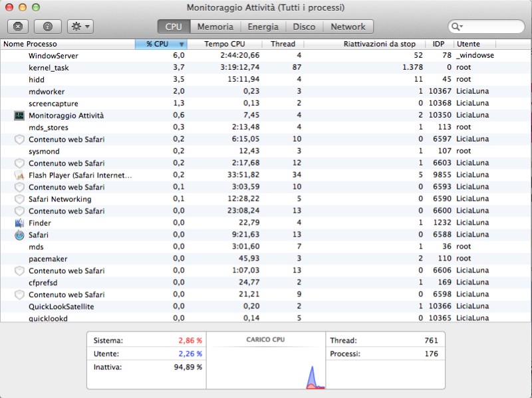Click the Sistema 2,86 % value
This screenshot has width=532, height=398.
click(190, 340)
